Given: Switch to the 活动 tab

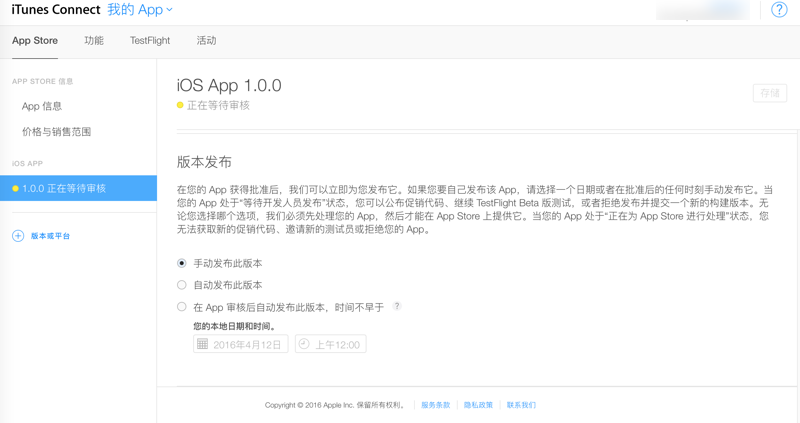Looking at the screenshot, I should click(206, 41).
